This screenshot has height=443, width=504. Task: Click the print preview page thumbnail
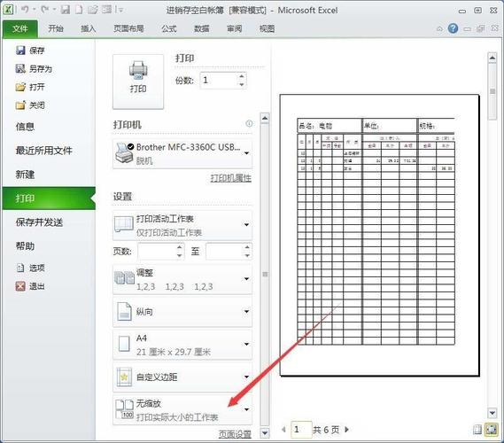[380, 235]
